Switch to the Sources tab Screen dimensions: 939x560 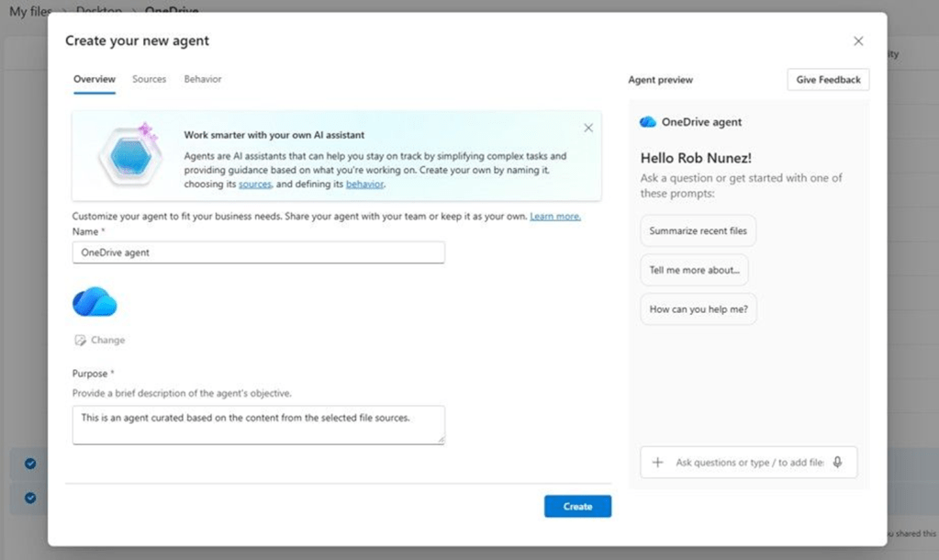[x=149, y=80]
